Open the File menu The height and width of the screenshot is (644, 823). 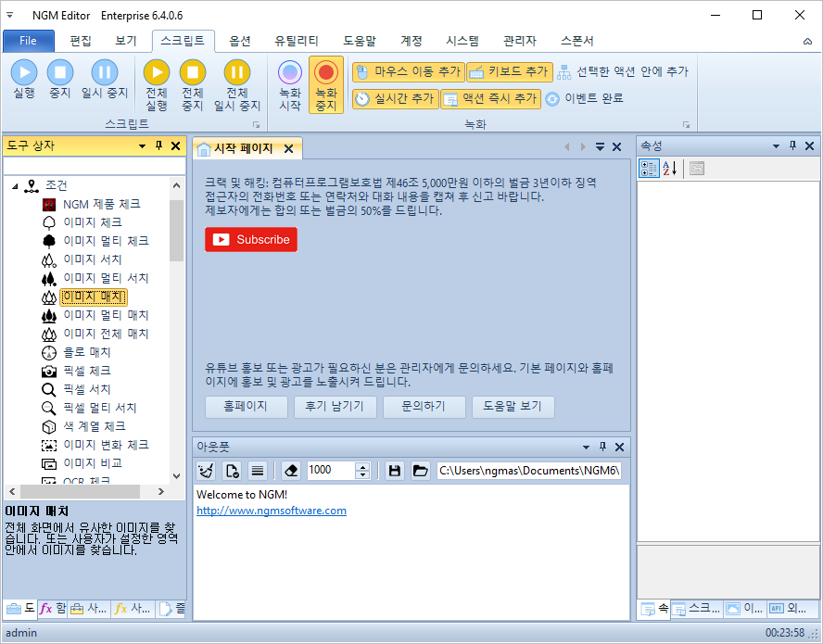(x=29, y=41)
